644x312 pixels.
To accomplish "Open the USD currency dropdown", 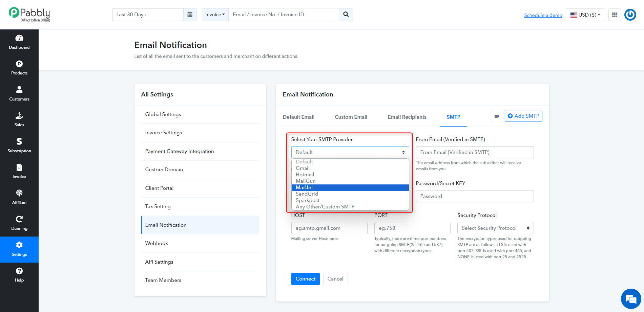I will click(585, 15).
